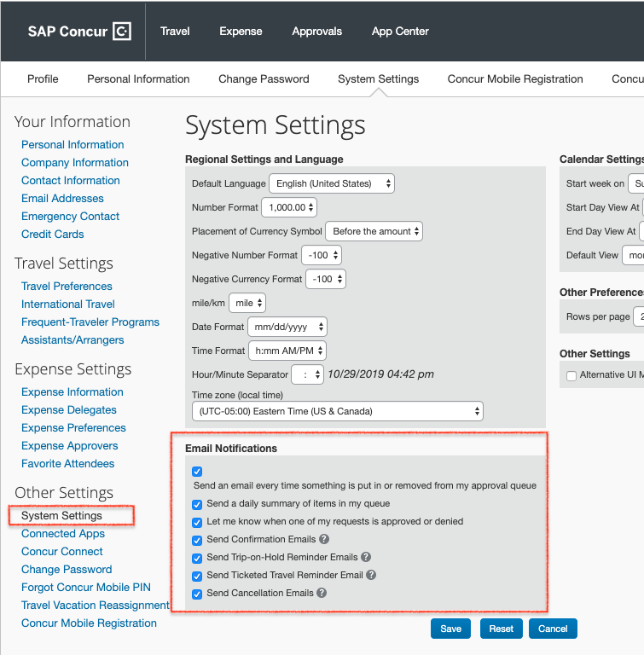644x655 pixels.
Task: Open Emergency Contact link
Action: pos(70,217)
